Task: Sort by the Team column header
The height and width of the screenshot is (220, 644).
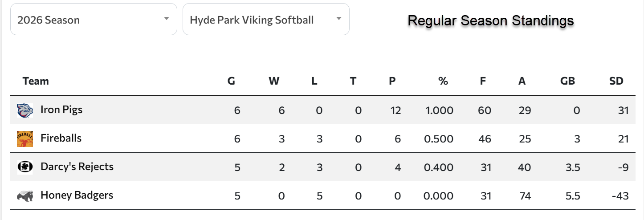Action: click(36, 81)
